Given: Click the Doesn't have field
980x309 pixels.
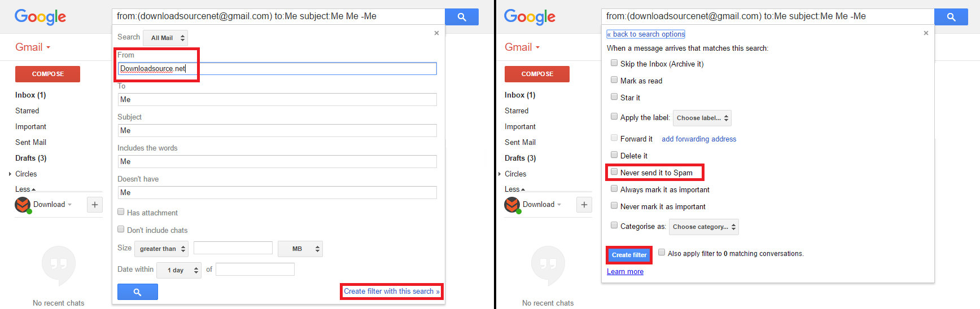Looking at the screenshot, I should point(277,193).
